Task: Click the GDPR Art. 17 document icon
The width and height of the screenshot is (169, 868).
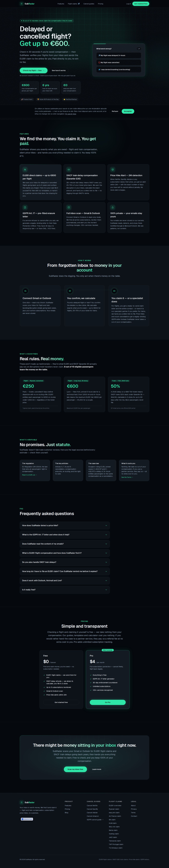Action: [25, 207]
